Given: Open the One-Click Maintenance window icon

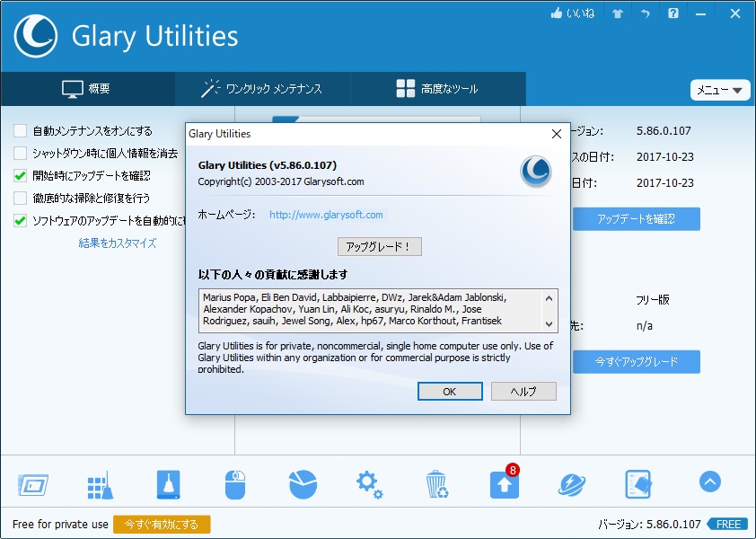Looking at the screenshot, I should pyautogui.click(x=32, y=482).
